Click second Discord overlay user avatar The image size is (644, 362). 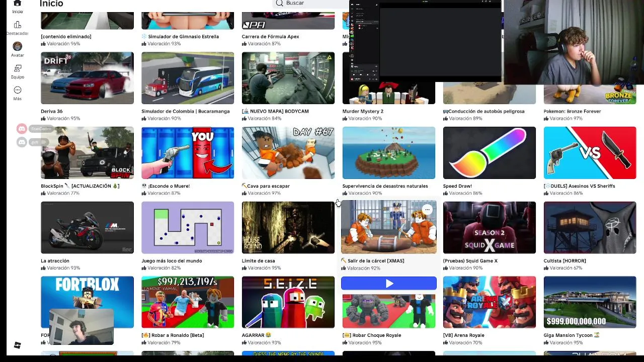[22, 142]
